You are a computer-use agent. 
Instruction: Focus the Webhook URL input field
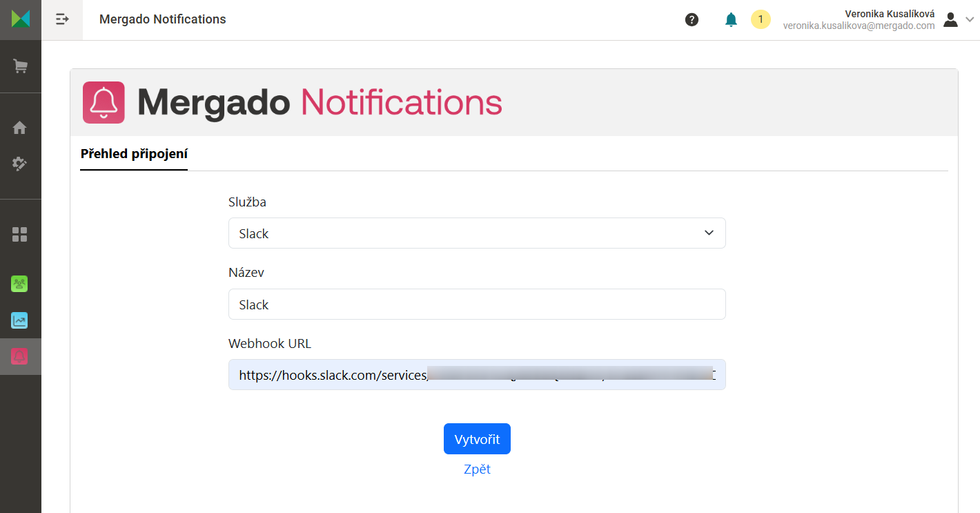click(x=477, y=375)
